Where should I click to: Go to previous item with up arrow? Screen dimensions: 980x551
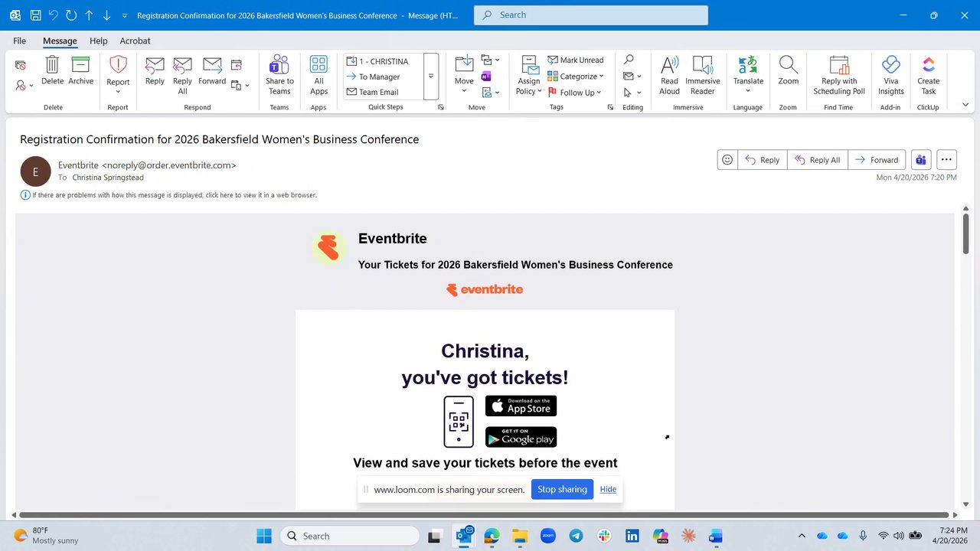(x=89, y=15)
